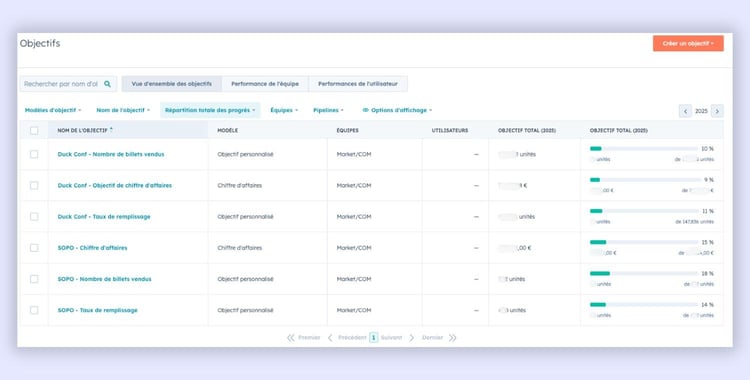The height and width of the screenshot is (380, 750).
Task: Open SOPO - Nombre de billets vendus link
Action: [104, 279]
